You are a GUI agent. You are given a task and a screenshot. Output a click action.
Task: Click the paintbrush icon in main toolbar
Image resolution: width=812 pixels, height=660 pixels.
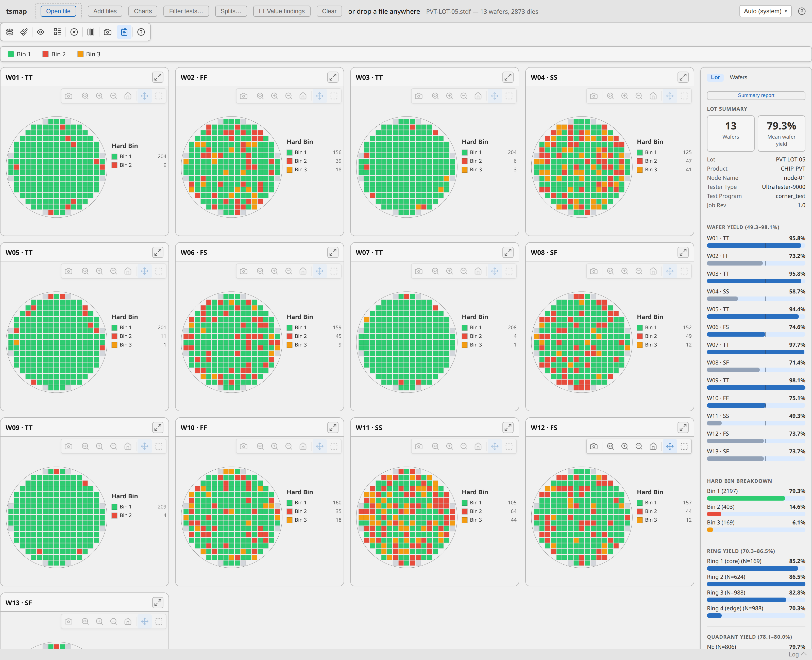24,32
